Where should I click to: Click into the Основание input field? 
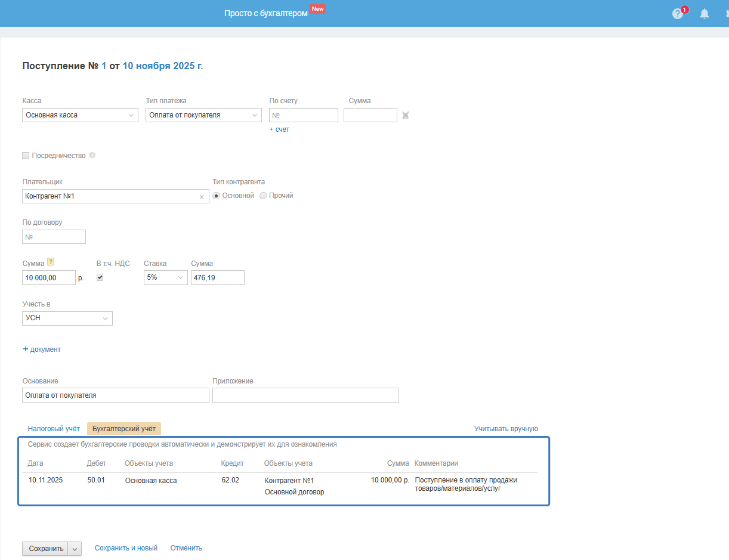pyautogui.click(x=116, y=395)
